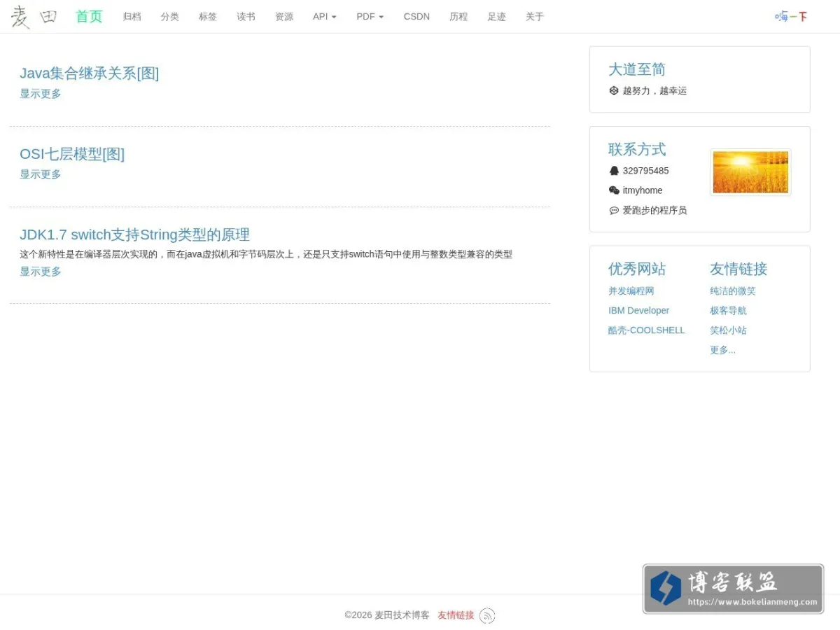Click the 联系方式 heading
The image size is (840, 630).
coord(637,149)
